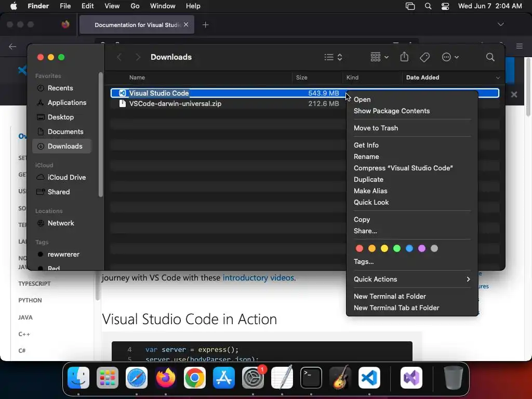The width and height of the screenshot is (532, 399).
Task: Go forward with the Finder forward chevron
Action: pos(137,57)
